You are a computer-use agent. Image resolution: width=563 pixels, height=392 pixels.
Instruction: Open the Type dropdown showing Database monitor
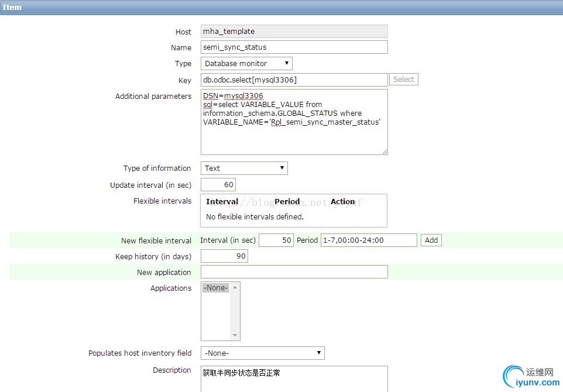[246, 64]
